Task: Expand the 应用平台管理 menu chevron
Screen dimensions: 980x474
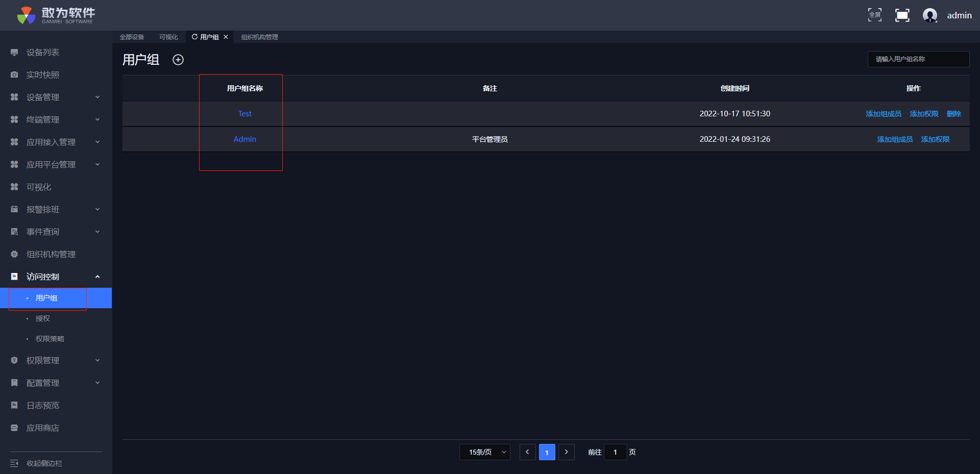Action: tap(97, 165)
